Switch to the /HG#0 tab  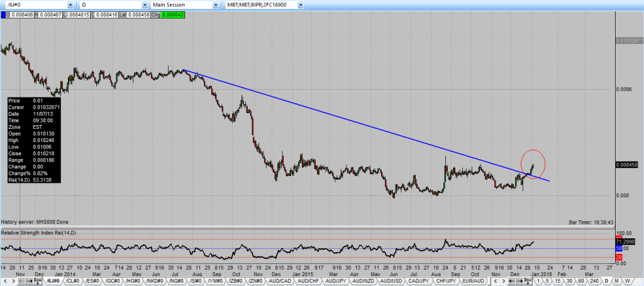tap(133, 281)
